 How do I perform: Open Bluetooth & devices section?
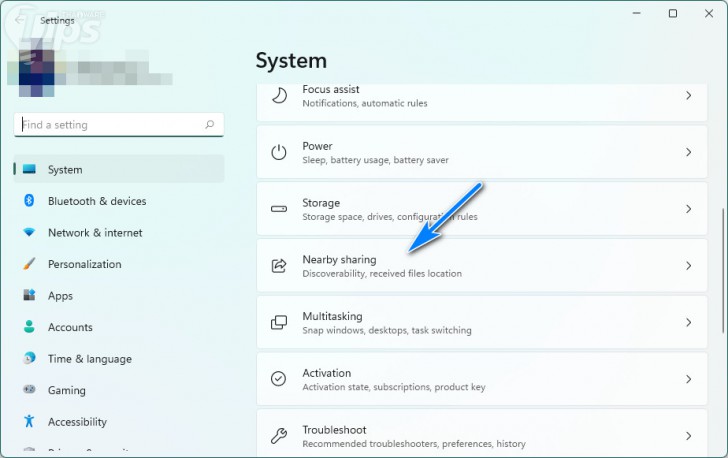pyautogui.click(x=119, y=201)
